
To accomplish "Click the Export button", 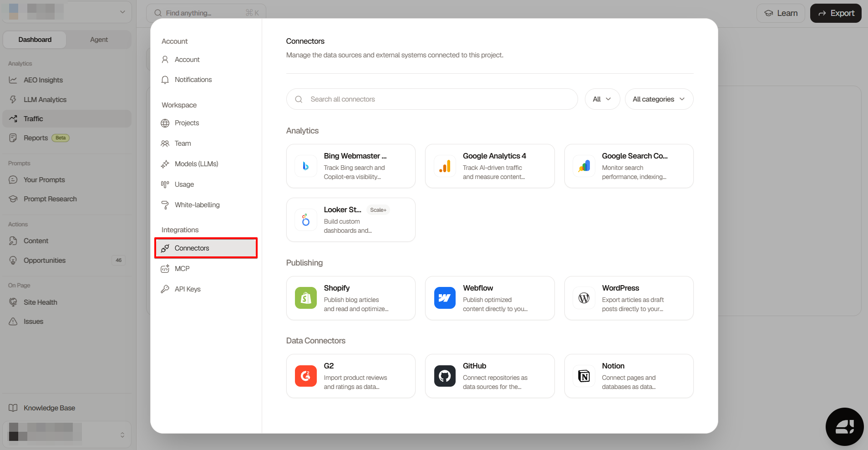I will tap(836, 13).
